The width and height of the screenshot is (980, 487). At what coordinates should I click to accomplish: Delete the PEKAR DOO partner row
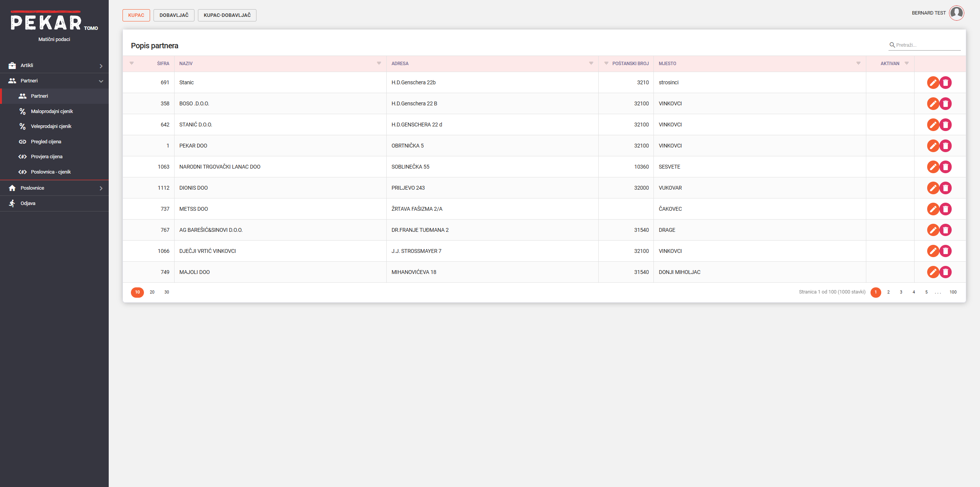946,146
